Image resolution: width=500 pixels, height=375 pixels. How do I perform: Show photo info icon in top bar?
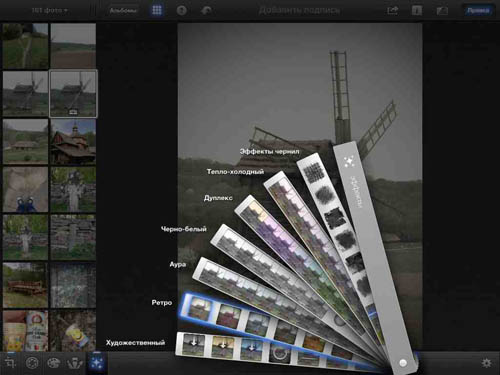[x=417, y=10]
